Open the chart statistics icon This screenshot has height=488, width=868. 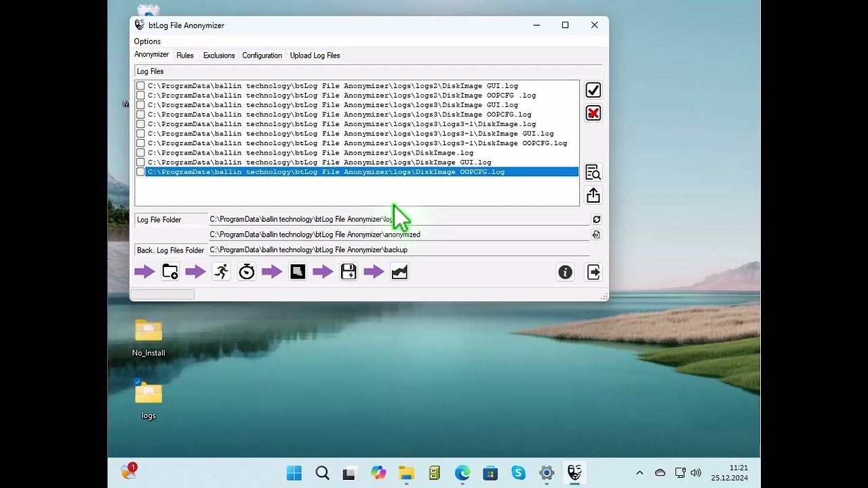tap(399, 272)
